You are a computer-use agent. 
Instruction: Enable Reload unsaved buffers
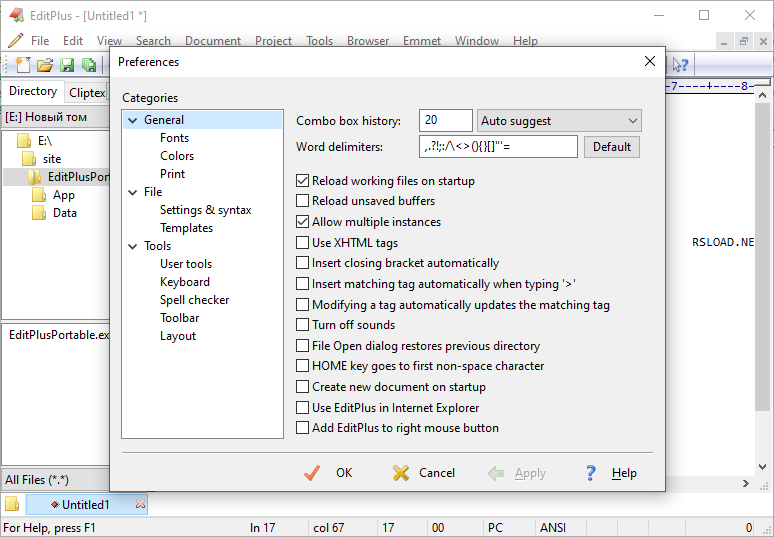coord(302,201)
